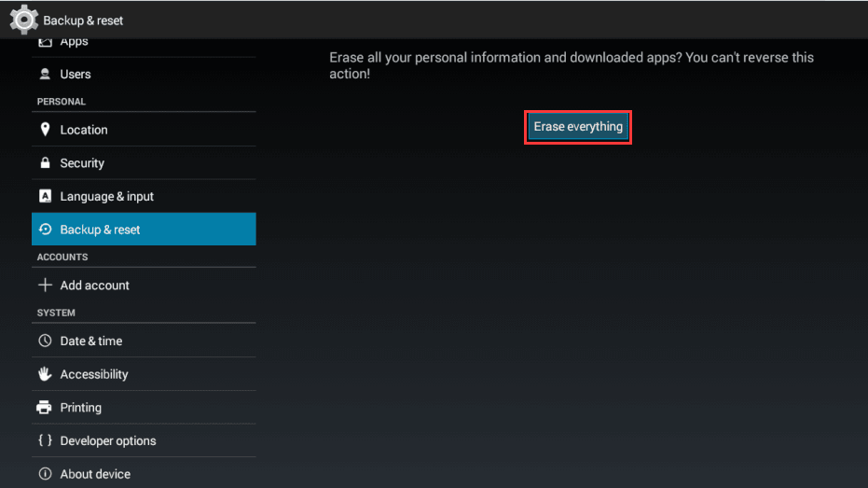Click the Security padlock icon
Screen dimensions: 868x488
[45, 163]
